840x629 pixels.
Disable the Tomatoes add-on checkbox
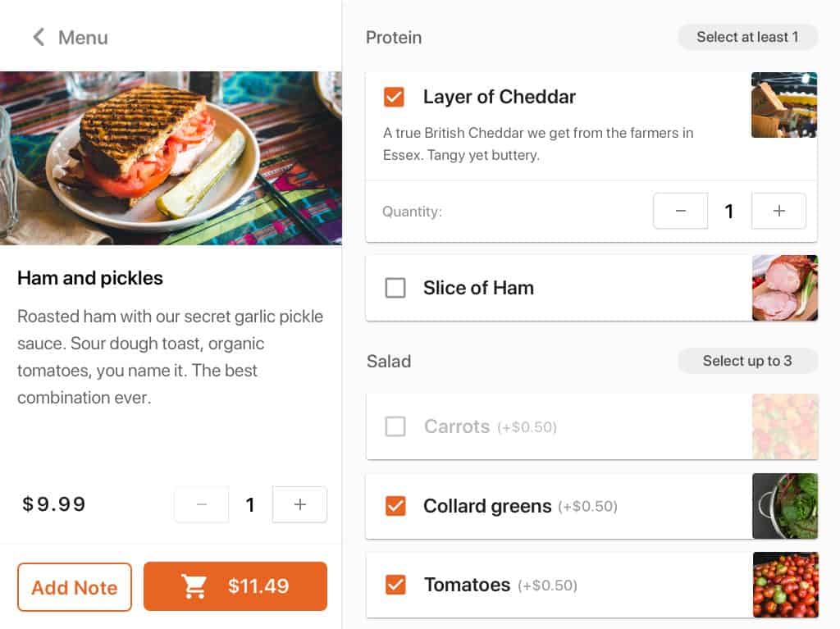click(x=395, y=585)
